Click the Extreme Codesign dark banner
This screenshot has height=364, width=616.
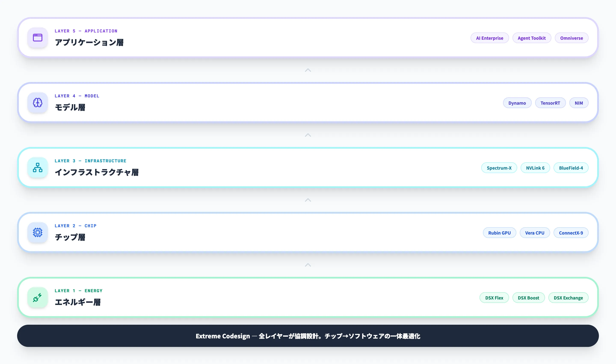tap(308, 336)
